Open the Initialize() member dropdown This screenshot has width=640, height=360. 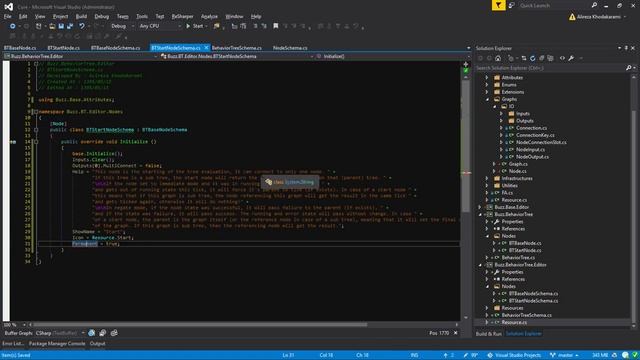coord(468,56)
